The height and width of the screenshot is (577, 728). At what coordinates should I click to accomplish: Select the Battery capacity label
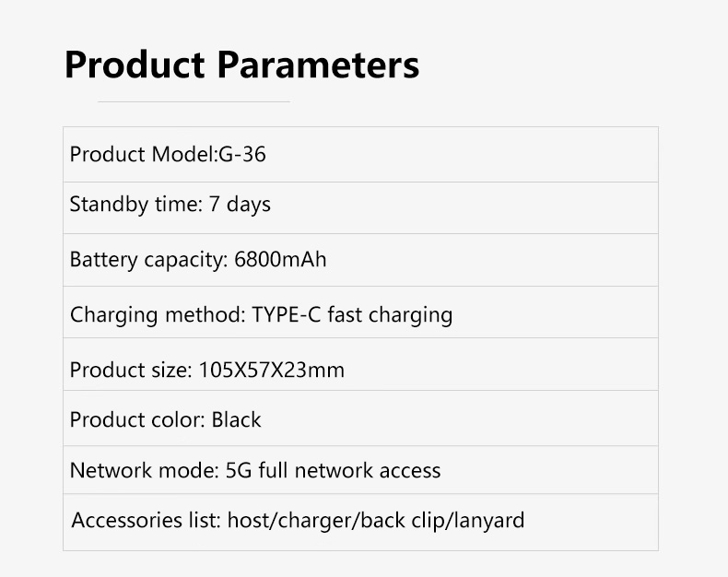pos(147,259)
